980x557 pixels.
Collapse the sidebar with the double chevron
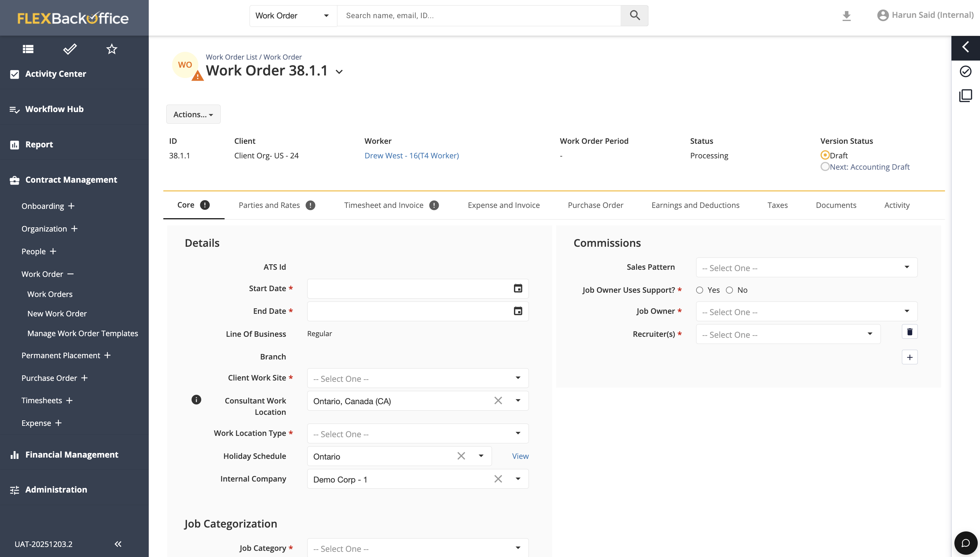click(118, 544)
